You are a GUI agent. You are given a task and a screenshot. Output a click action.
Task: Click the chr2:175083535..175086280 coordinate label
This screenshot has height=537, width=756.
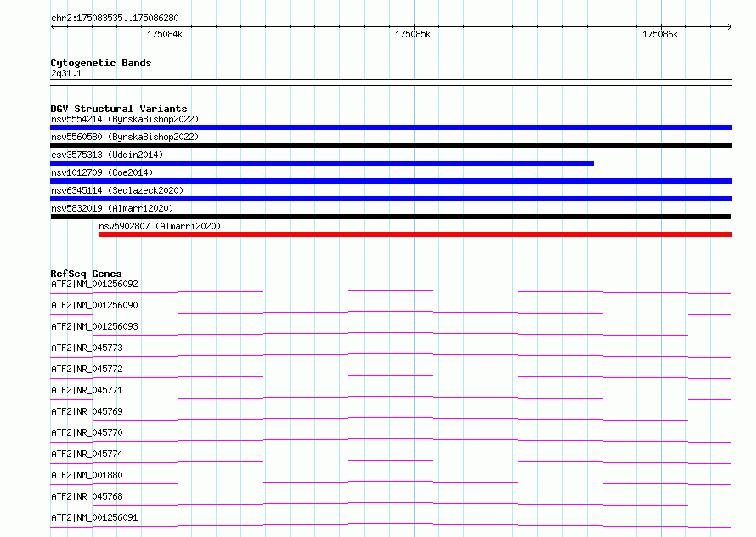[115, 18]
